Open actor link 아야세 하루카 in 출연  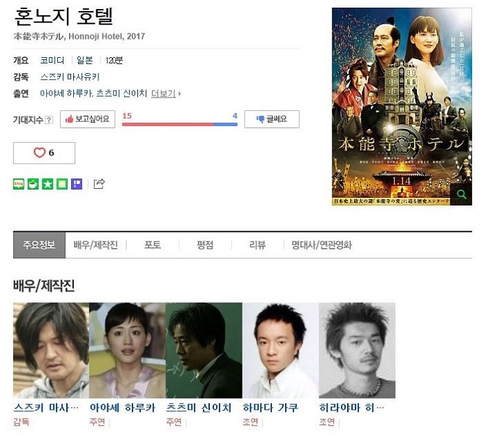pos(67,93)
